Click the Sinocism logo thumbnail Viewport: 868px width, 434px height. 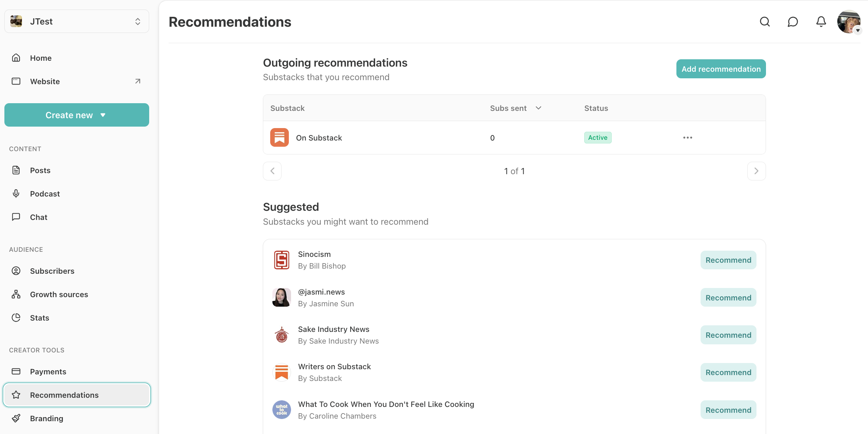[x=282, y=260]
